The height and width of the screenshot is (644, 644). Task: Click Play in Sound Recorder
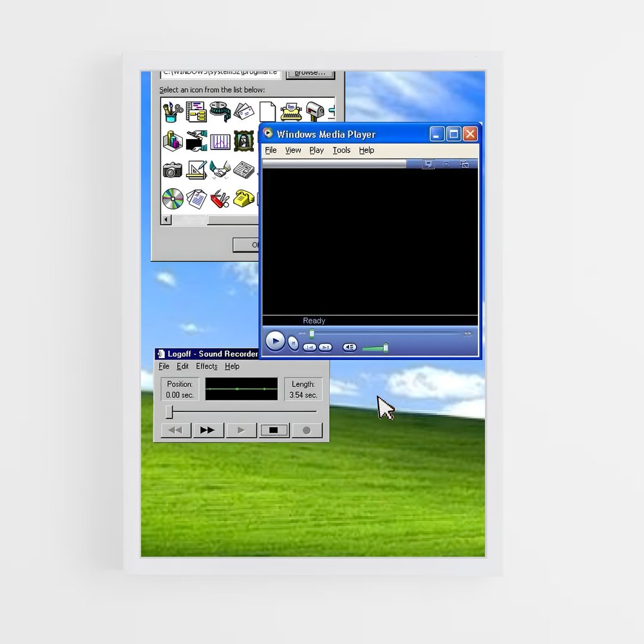[x=241, y=430]
